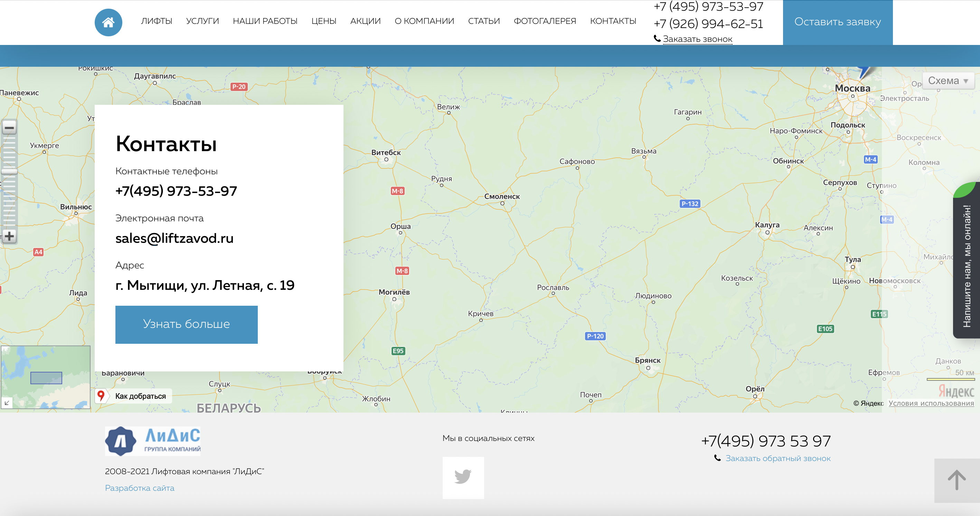This screenshot has width=980, height=516.
Task: Click the Р-120 road marker on map
Action: click(x=595, y=336)
